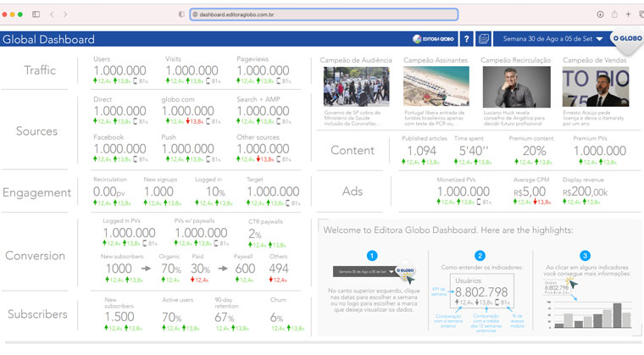Image resolution: width=644 pixels, height=355 pixels.
Task: Click the Editora Globo logo in header
Action: tap(433, 39)
